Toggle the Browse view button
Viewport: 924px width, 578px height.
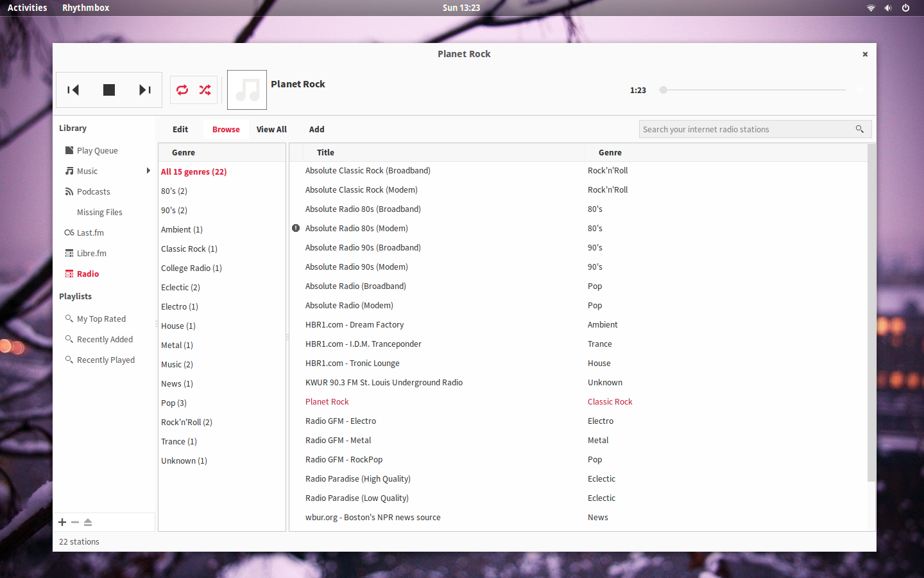click(x=226, y=129)
